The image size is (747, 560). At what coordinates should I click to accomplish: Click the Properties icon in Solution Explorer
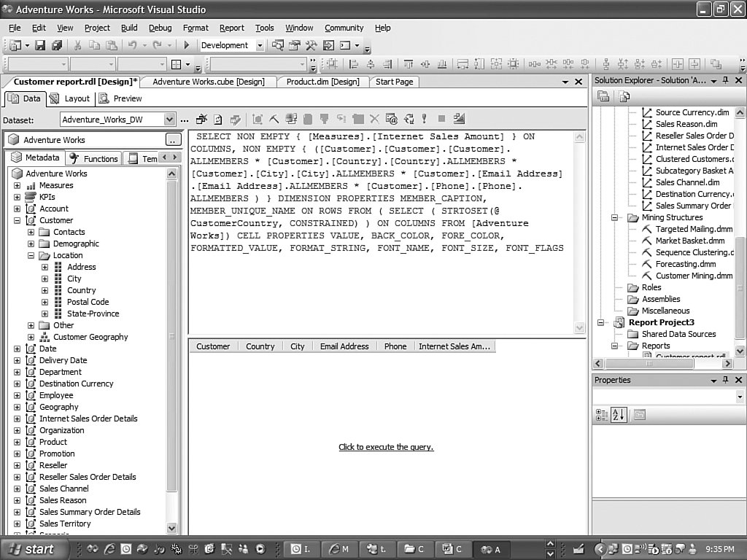[x=603, y=97]
